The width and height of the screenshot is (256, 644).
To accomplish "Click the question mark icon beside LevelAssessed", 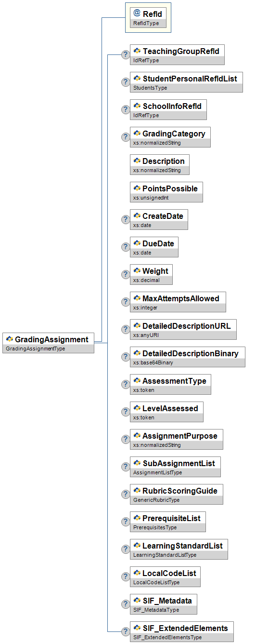I will pos(125,412).
